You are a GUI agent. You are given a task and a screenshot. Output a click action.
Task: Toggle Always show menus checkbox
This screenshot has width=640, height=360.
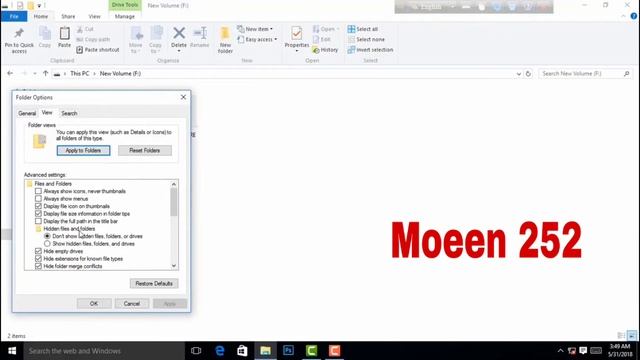tap(38, 199)
